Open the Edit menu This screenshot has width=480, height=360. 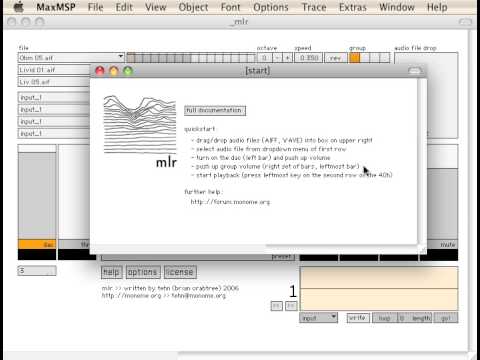tap(124, 7)
